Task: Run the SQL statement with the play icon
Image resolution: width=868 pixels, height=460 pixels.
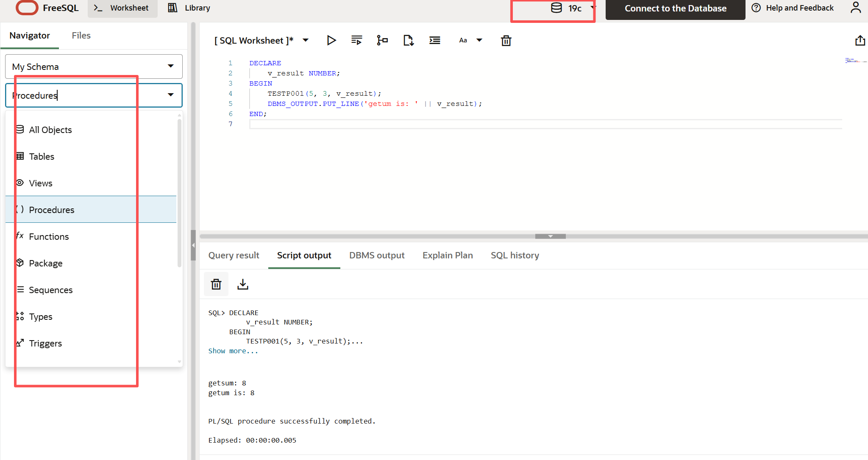Action: coord(331,40)
